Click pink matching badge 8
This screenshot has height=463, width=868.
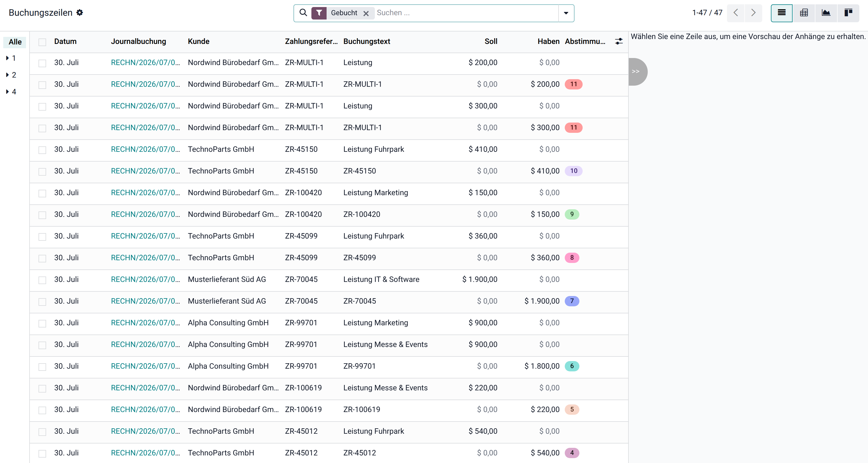pos(572,258)
